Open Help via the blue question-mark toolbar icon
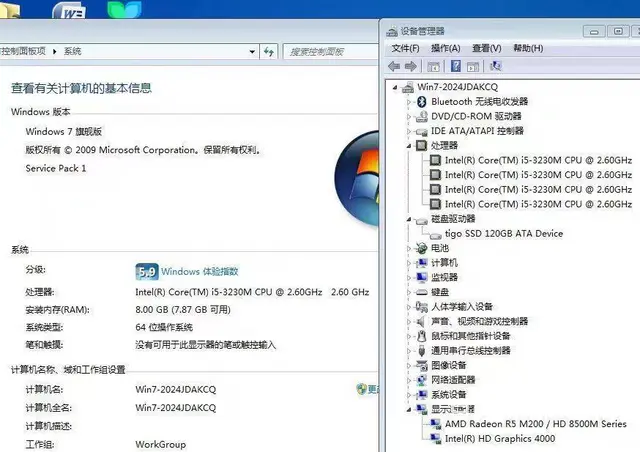Image resolution: width=640 pixels, height=452 pixels. pyautogui.click(x=456, y=66)
